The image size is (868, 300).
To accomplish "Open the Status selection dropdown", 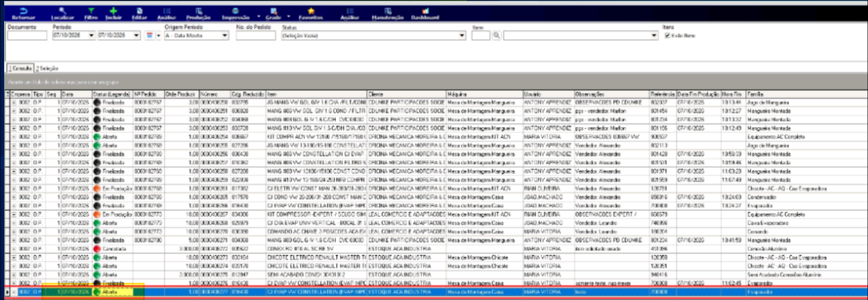I will pyautogui.click(x=462, y=35).
